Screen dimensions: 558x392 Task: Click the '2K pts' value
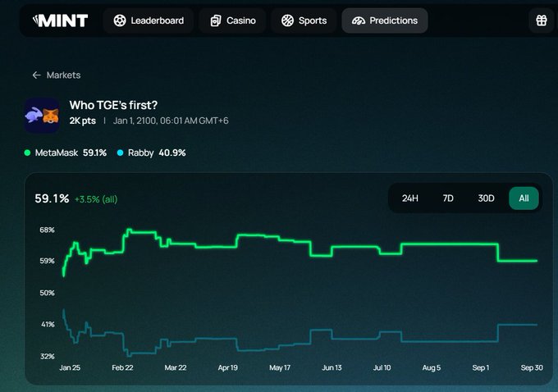pyautogui.click(x=83, y=121)
